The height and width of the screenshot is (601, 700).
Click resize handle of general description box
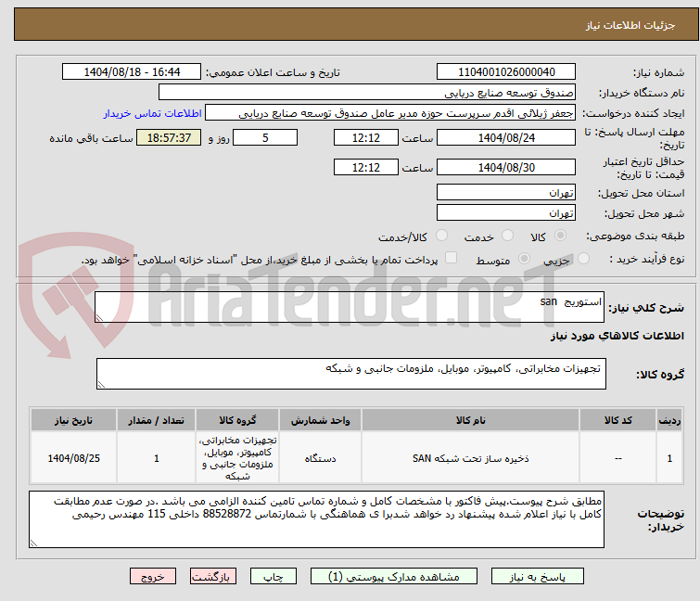point(99,318)
